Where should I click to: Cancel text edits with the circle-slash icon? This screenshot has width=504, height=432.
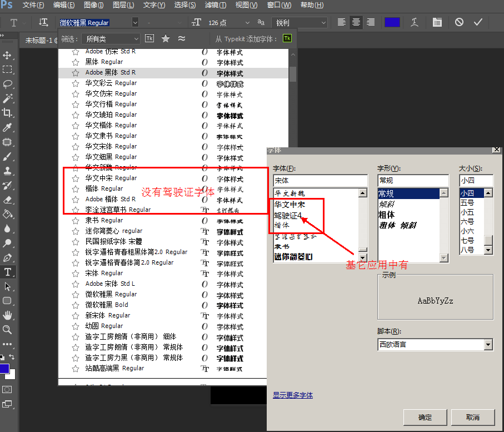(x=459, y=22)
